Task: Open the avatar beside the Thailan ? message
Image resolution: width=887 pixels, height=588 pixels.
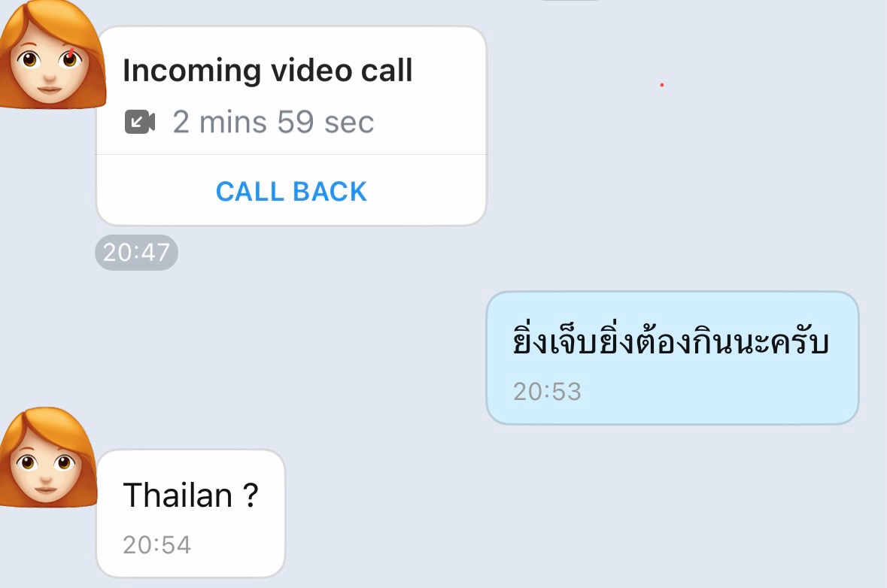Action: coord(49,456)
